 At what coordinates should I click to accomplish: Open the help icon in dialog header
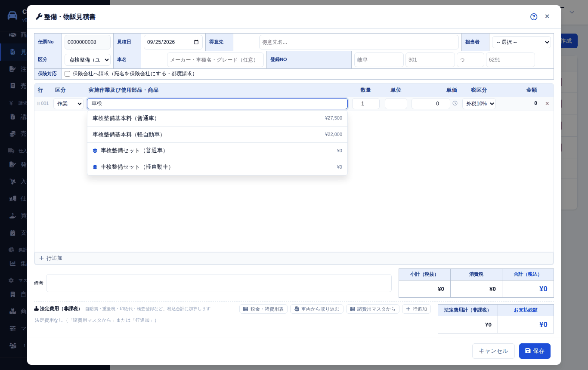534,17
